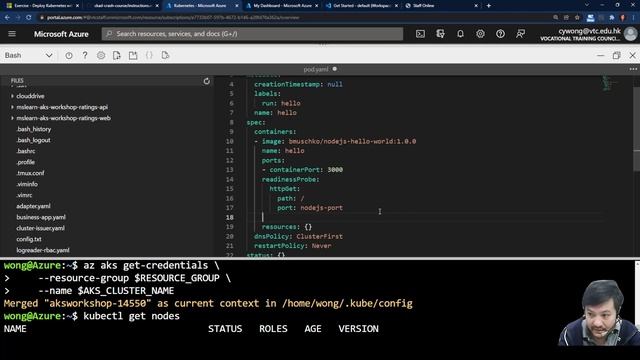Click 'readinessProbe:' on line 14
Screen dimensions: 640x360
coord(291,180)
